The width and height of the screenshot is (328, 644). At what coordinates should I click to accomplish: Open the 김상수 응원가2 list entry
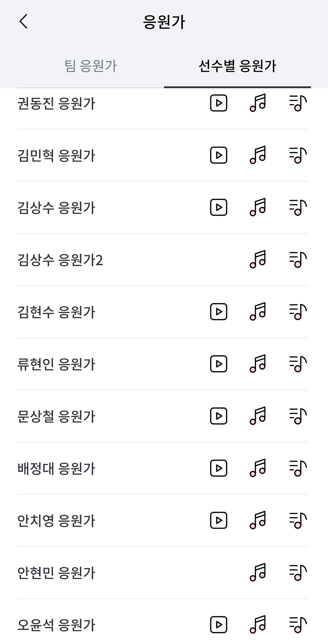(60, 260)
